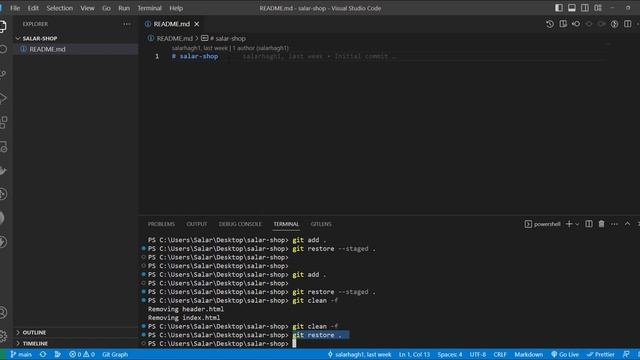Toggle file blame icon in editor toolbar
Screen dimensions: 640x360
614,24
